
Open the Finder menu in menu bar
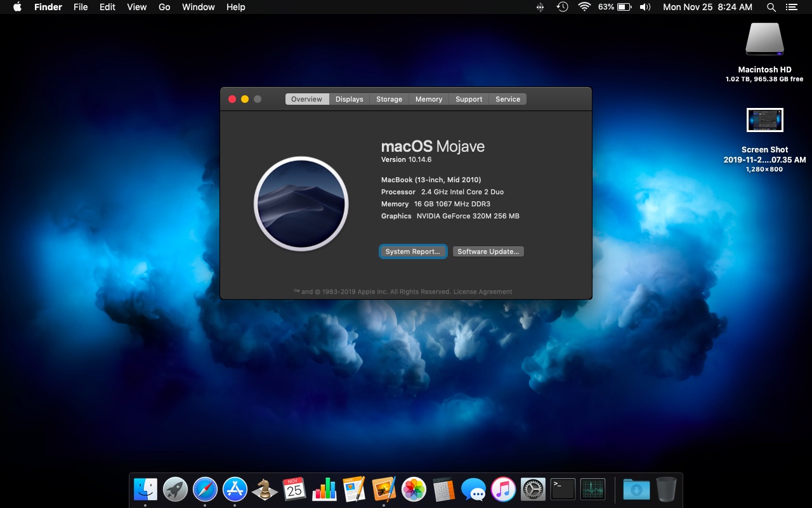48,7
